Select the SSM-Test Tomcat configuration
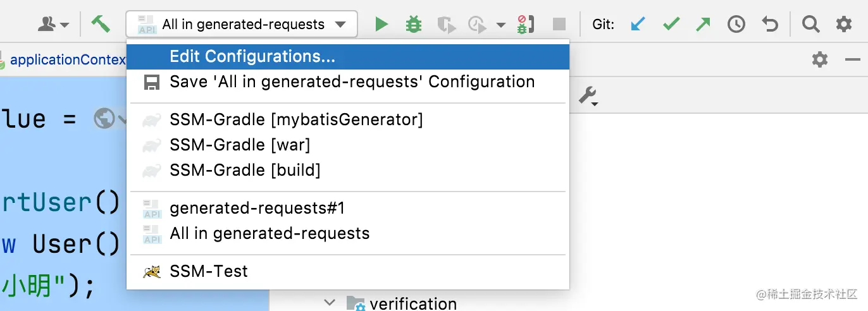868x311 pixels. pyautogui.click(x=209, y=271)
